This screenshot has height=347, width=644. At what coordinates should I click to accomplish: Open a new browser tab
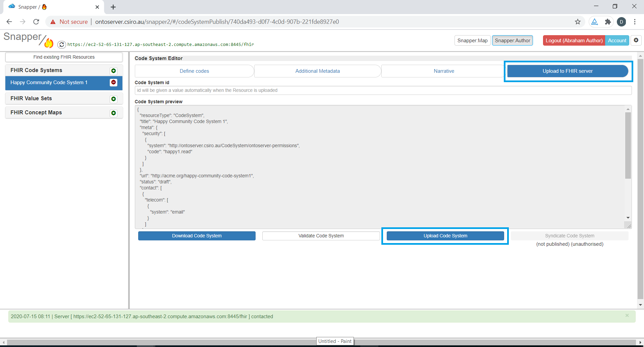click(x=113, y=7)
